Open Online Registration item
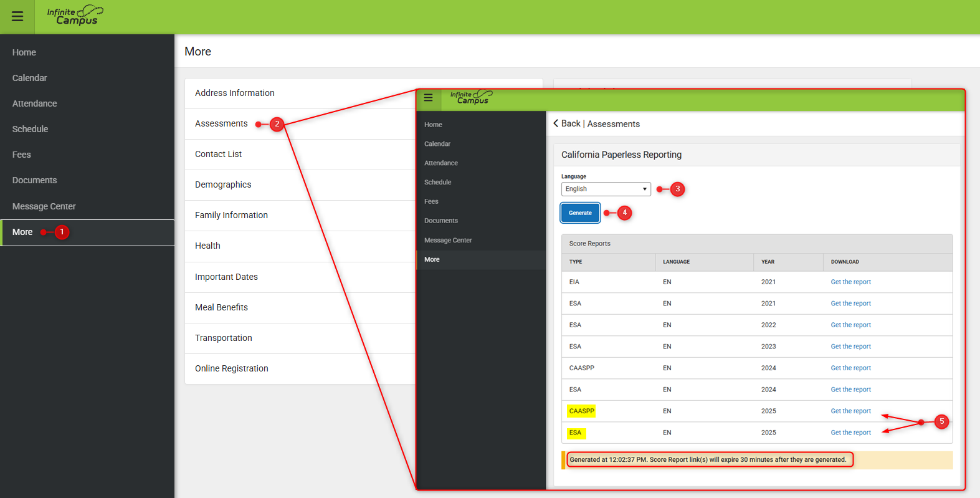 pos(232,368)
